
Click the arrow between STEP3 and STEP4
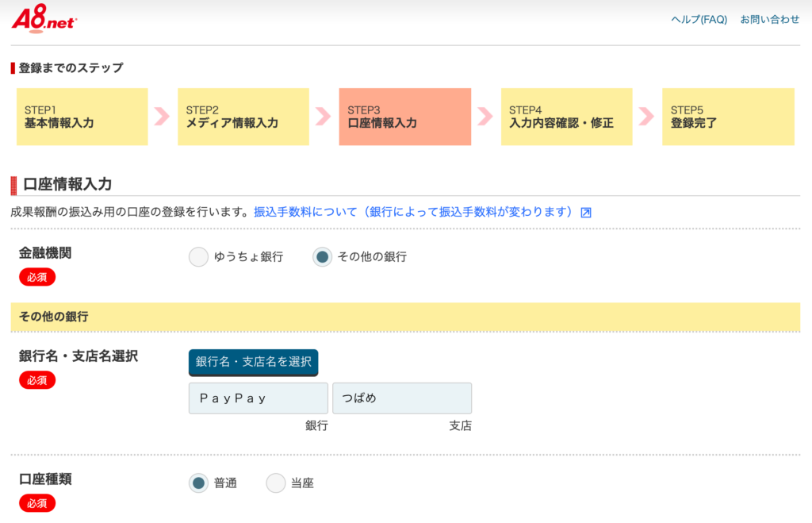click(485, 117)
